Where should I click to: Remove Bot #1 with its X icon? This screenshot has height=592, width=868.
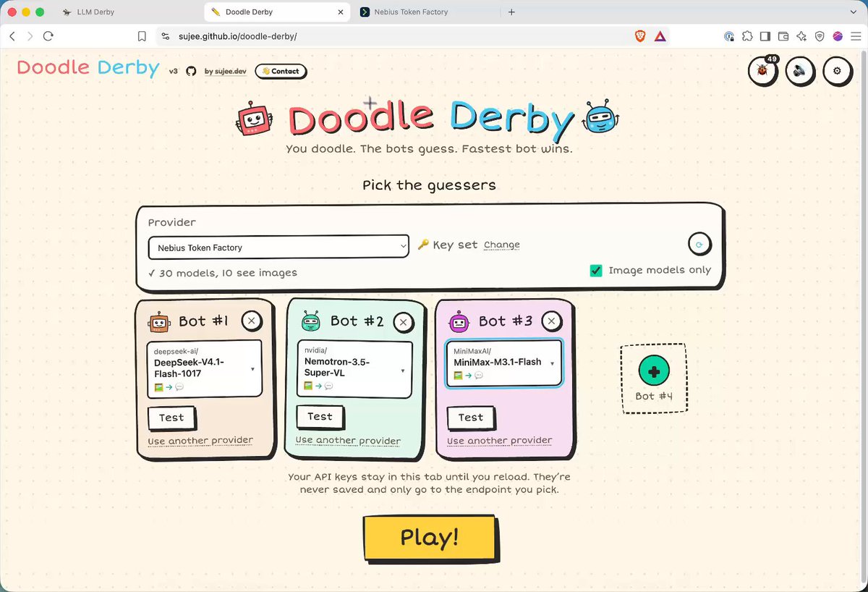tap(251, 321)
